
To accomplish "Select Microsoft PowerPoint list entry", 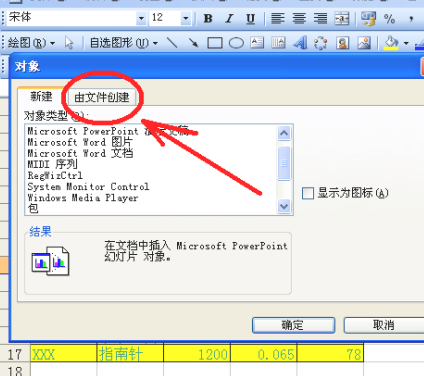I will [151, 131].
